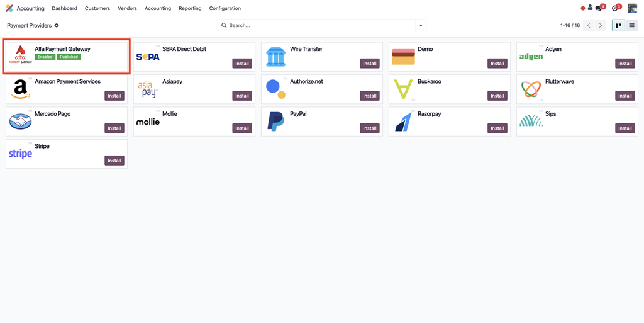
Task: Go to next page of providers
Action: (x=601, y=25)
